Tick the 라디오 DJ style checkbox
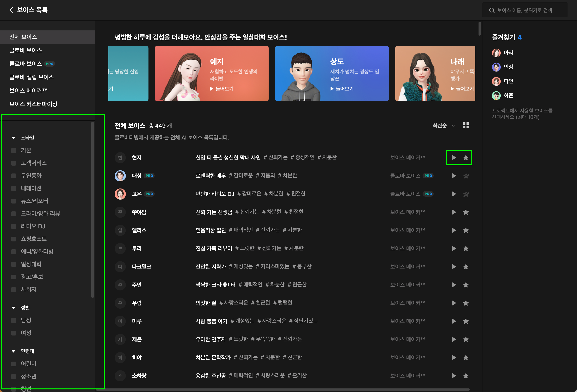The image size is (577, 392). coord(14,226)
